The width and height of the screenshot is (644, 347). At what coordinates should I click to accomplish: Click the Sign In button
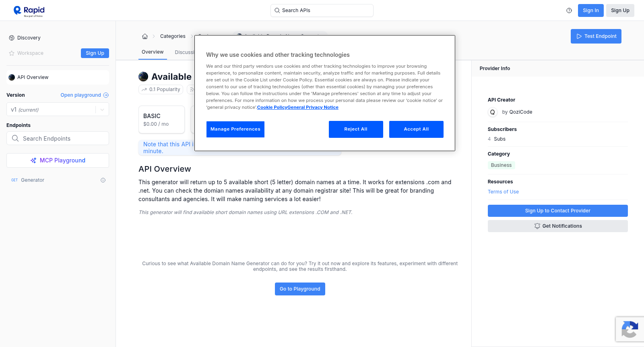(590, 10)
